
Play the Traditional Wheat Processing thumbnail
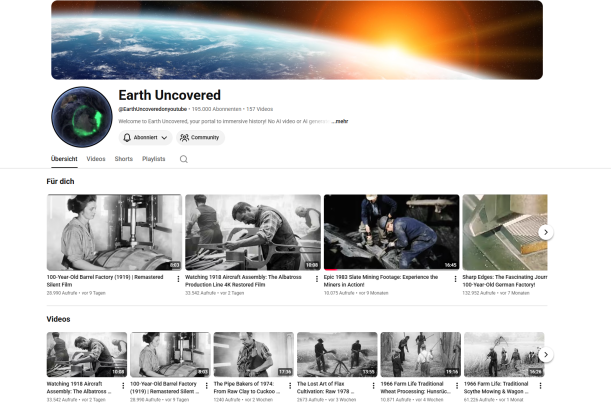(420, 355)
